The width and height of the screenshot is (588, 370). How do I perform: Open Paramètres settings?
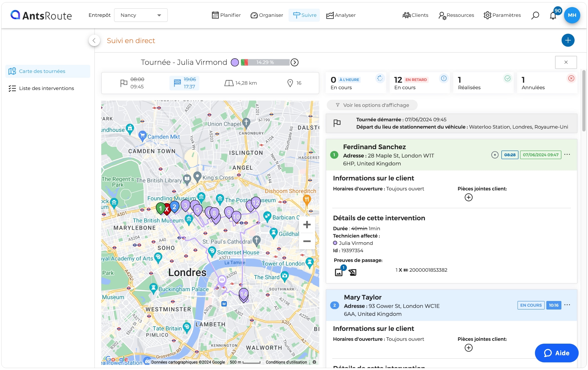click(x=502, y=15)
